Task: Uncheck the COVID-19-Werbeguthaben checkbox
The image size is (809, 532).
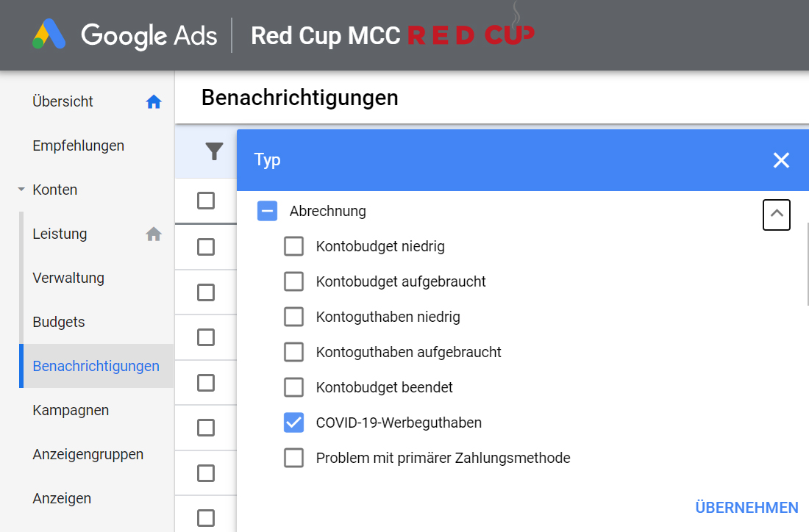Action: (x=293, y=423)
